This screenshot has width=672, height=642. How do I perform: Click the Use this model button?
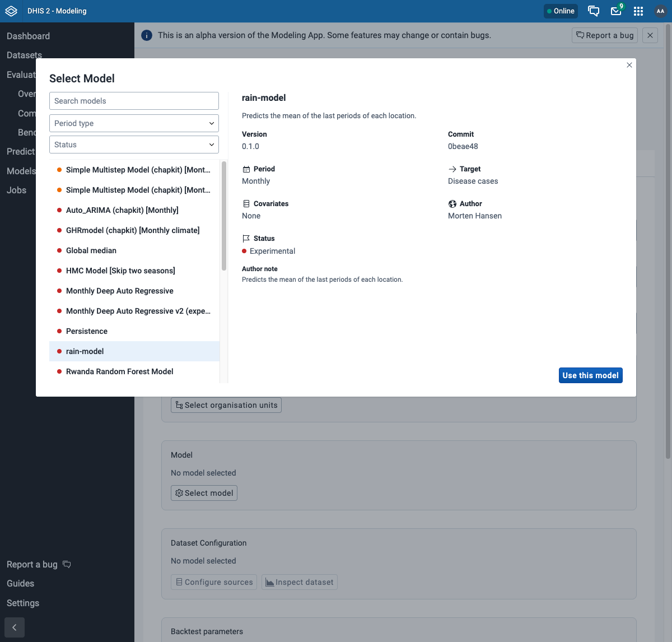tap(590, 375)
